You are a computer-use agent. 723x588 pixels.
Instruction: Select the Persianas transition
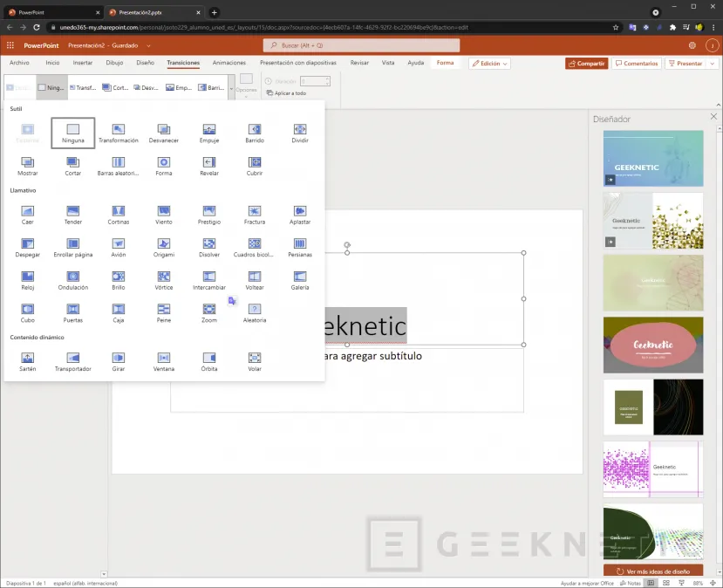click(x=300, y=248)
